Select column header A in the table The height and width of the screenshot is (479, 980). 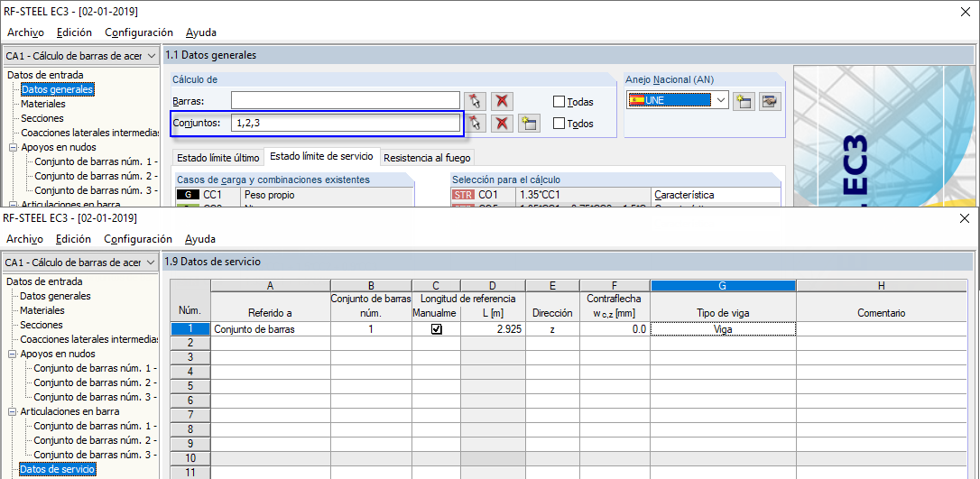pyautogui.click(x=271, y=285)
